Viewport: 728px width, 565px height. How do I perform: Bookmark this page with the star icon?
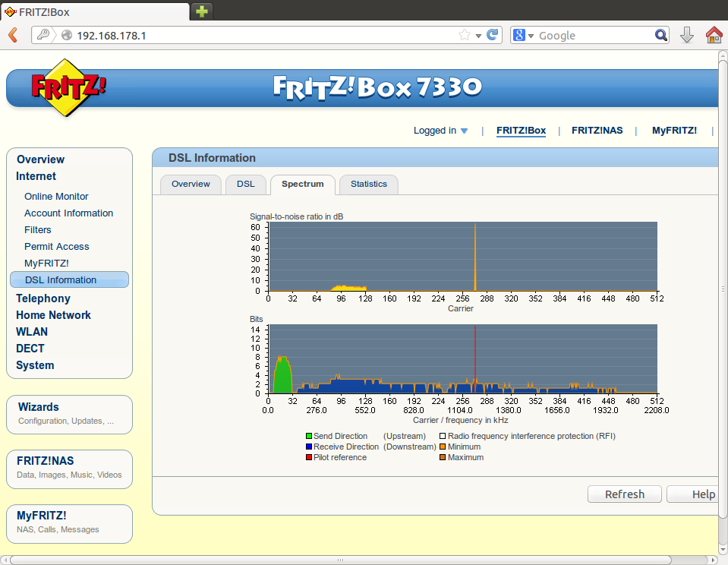465,35
